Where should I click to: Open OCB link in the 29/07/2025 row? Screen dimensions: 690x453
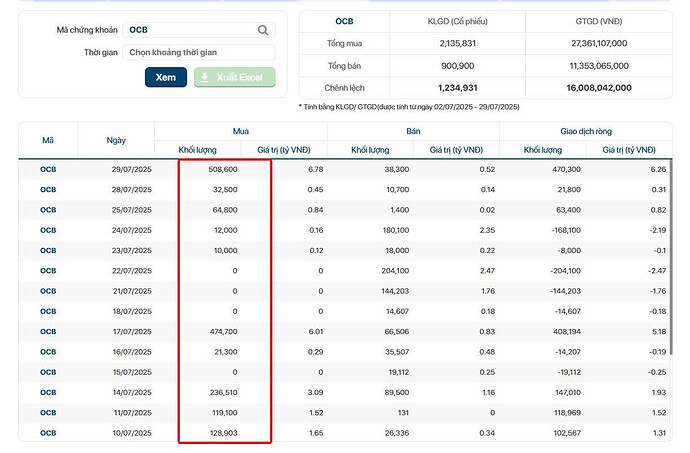tap(48, 169)
